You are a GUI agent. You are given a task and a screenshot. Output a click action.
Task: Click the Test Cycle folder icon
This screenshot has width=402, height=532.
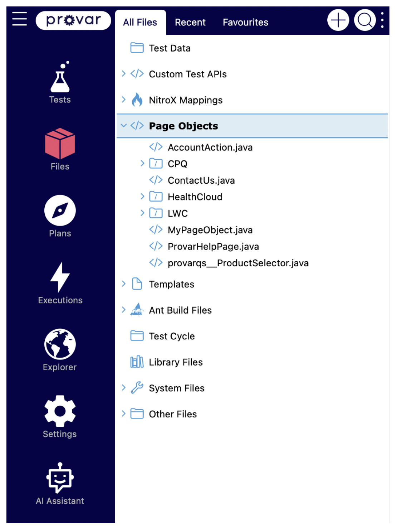(137, 336)
